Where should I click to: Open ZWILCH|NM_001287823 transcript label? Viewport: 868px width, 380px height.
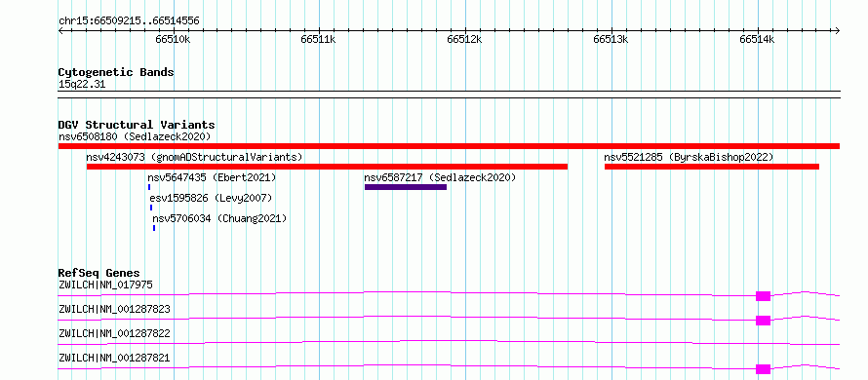point(114,309)
